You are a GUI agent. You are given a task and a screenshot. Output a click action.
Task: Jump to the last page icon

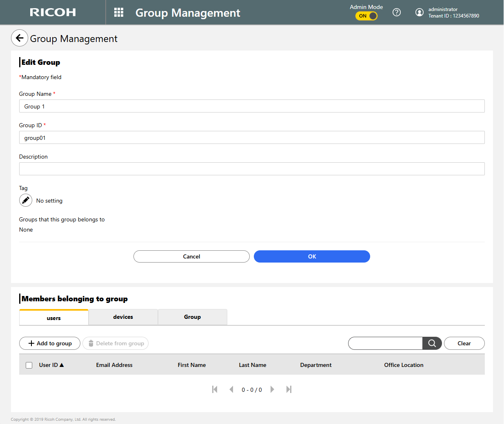coord(289,389)
